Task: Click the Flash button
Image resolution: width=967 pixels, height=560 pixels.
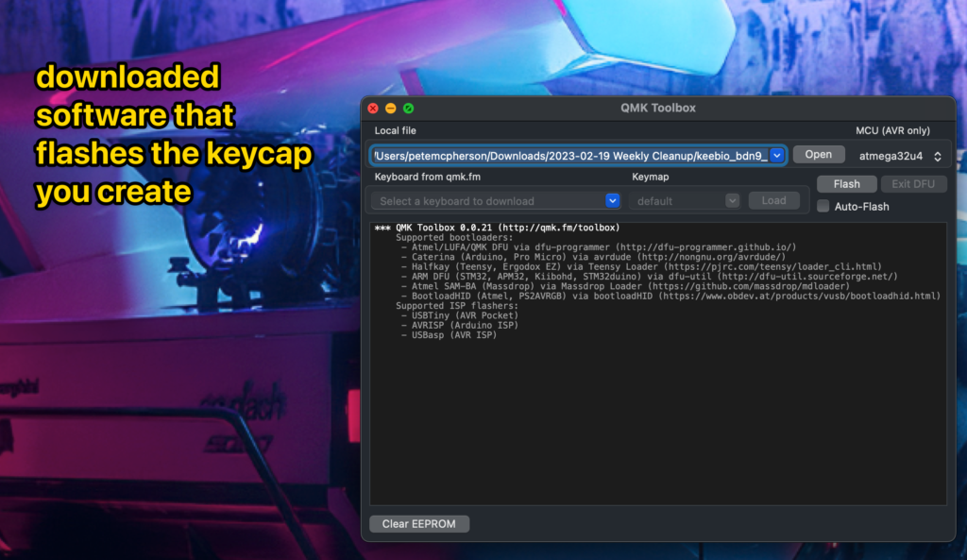Action: pos(846,184)
